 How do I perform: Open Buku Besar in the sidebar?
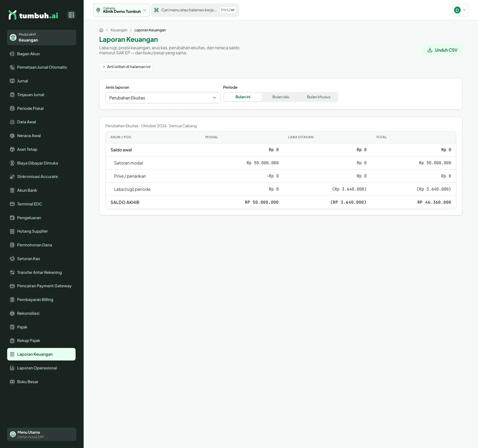click(42, 382)
